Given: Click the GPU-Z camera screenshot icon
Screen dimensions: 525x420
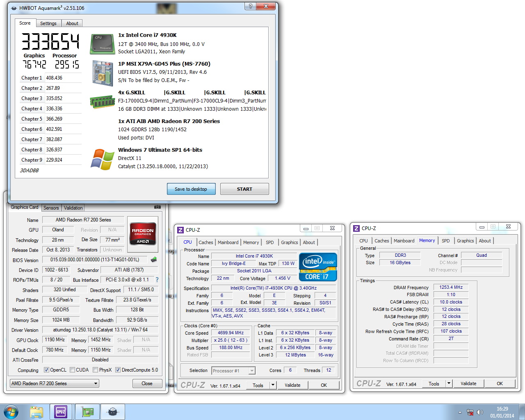Looking at the screenshot, I should [157, 207].
